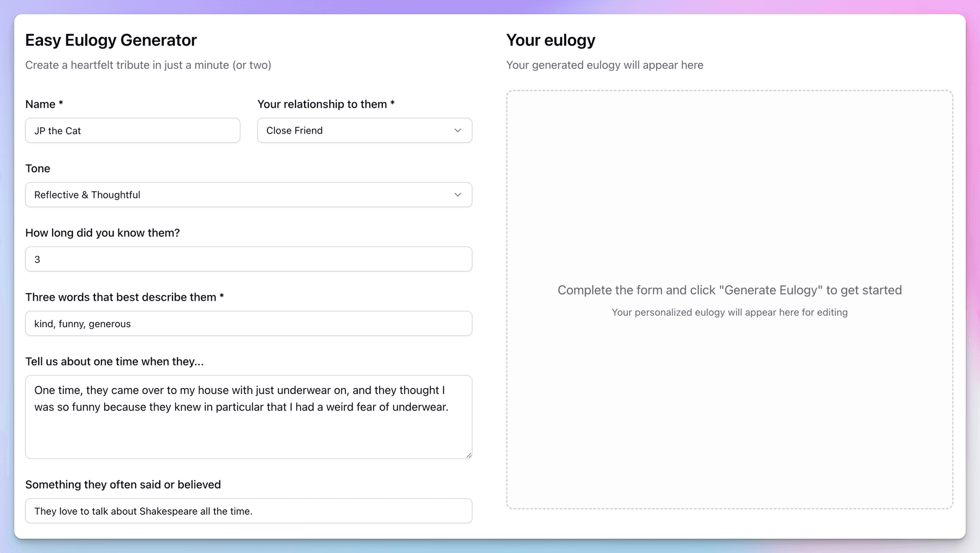
Task: Select the Name input containing 'JP the Cat'
Action: (133, 130)
